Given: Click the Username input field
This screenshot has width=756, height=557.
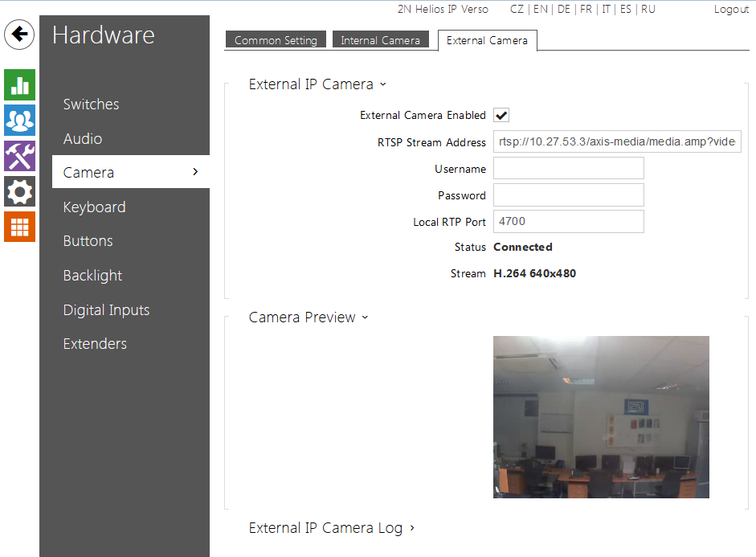Looking at the screenshot, I should pyautogui.click(x=568, y=169).
